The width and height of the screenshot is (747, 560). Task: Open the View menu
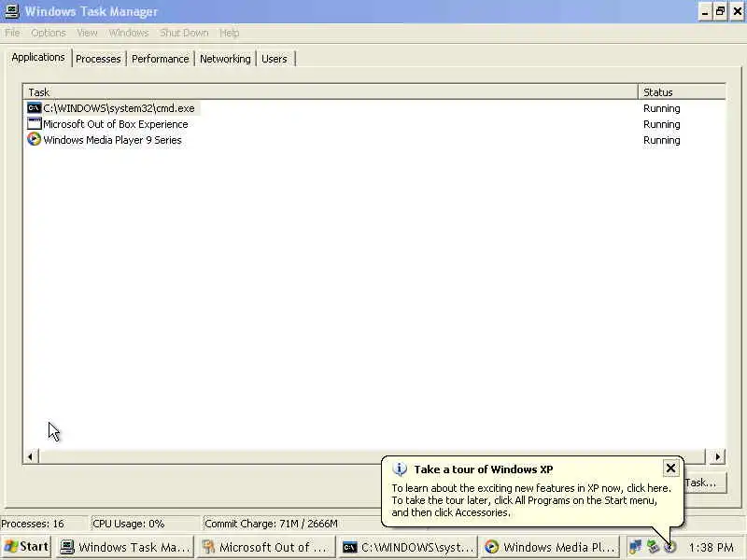(x=87, y=33)
